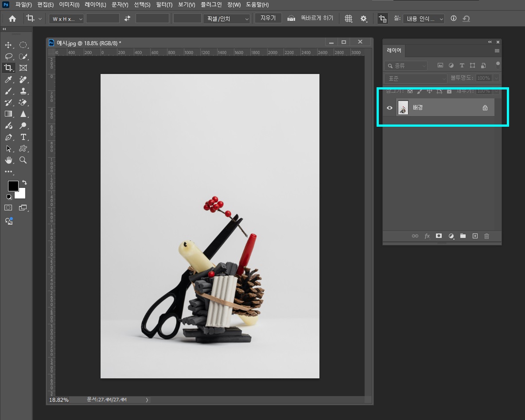
Task: Select the Move tool
Action: click(8, 45)
